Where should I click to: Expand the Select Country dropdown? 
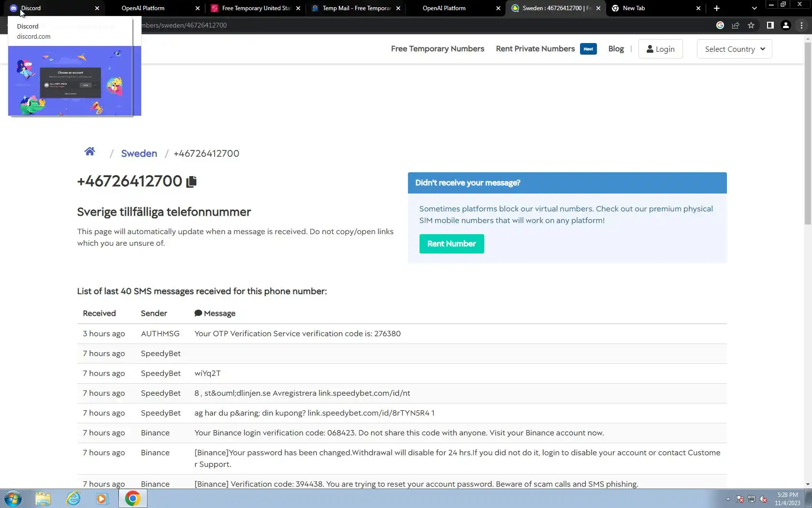pyautogui.click(x=734, y=49)
